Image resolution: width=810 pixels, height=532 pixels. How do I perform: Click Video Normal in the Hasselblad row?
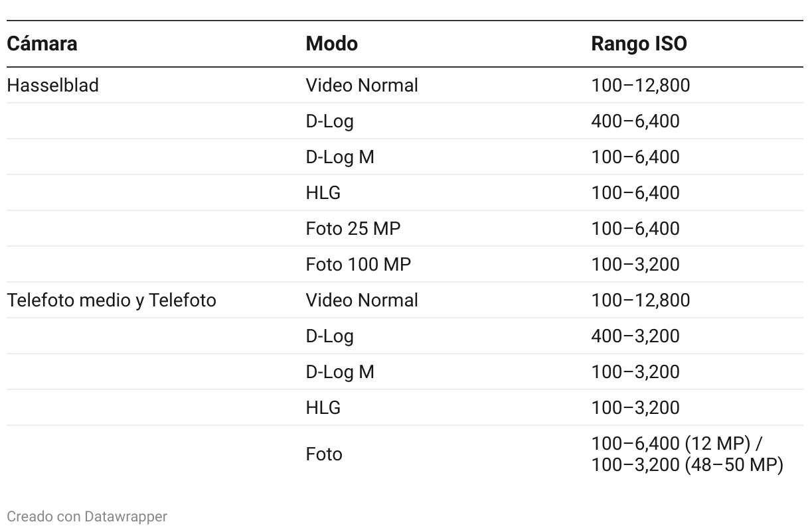(x=362, y=86)
